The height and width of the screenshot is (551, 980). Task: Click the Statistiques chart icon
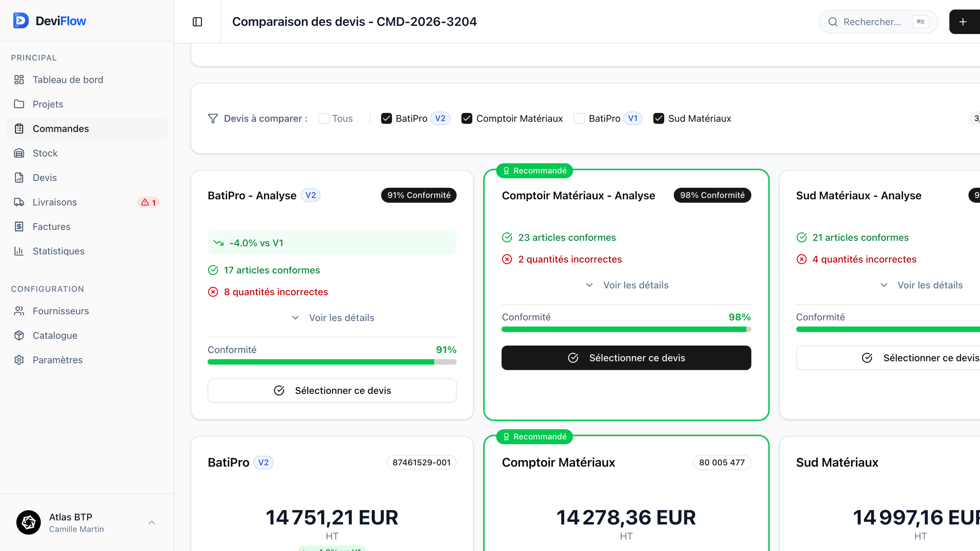pos(19,251)
